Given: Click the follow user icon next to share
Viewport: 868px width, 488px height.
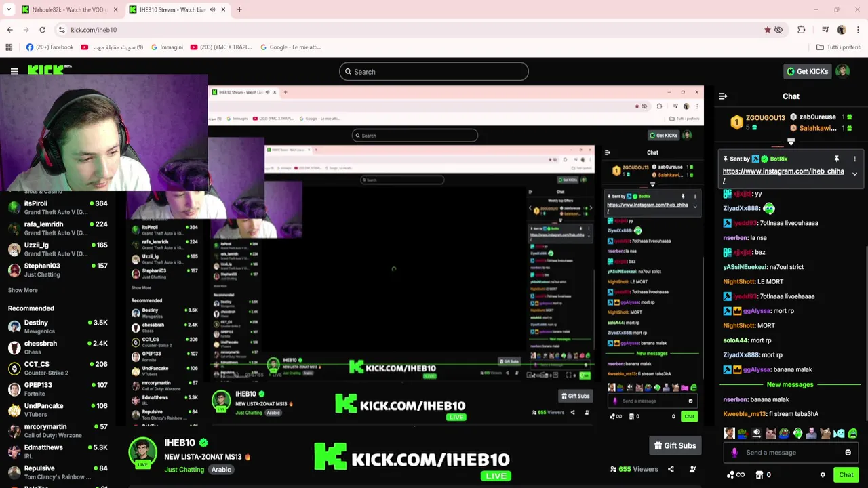Looking at the screenshot, I should (x=692, y=469).
